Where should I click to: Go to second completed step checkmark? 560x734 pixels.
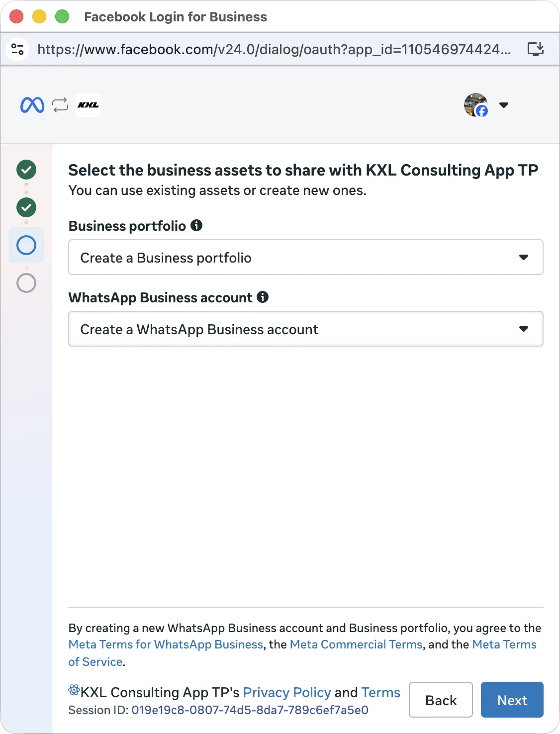26,207
